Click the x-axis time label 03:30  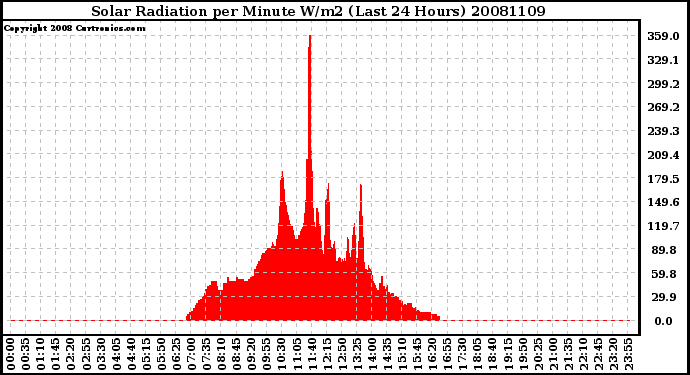pos(101,354)
